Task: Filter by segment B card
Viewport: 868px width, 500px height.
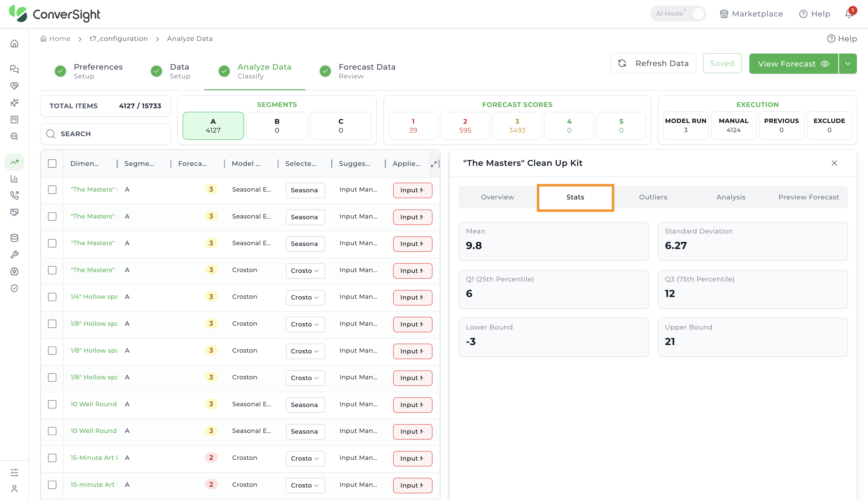Action: click(277, 126)
